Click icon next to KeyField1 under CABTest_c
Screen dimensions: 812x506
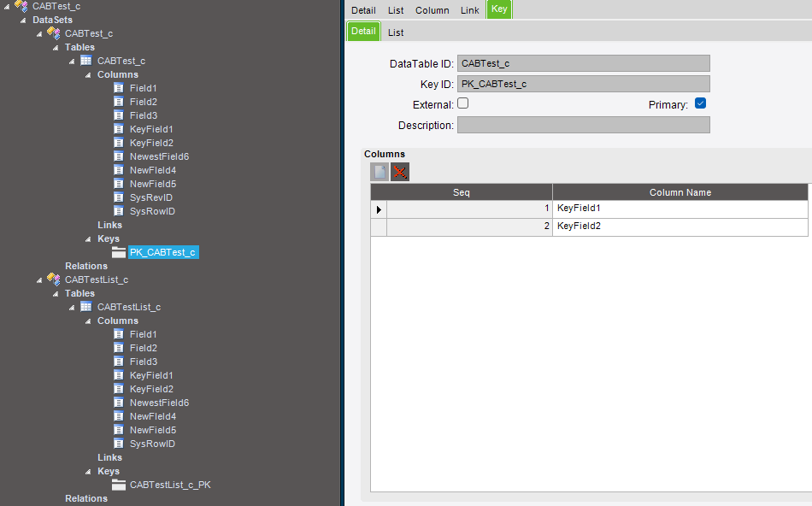point(119,129)
